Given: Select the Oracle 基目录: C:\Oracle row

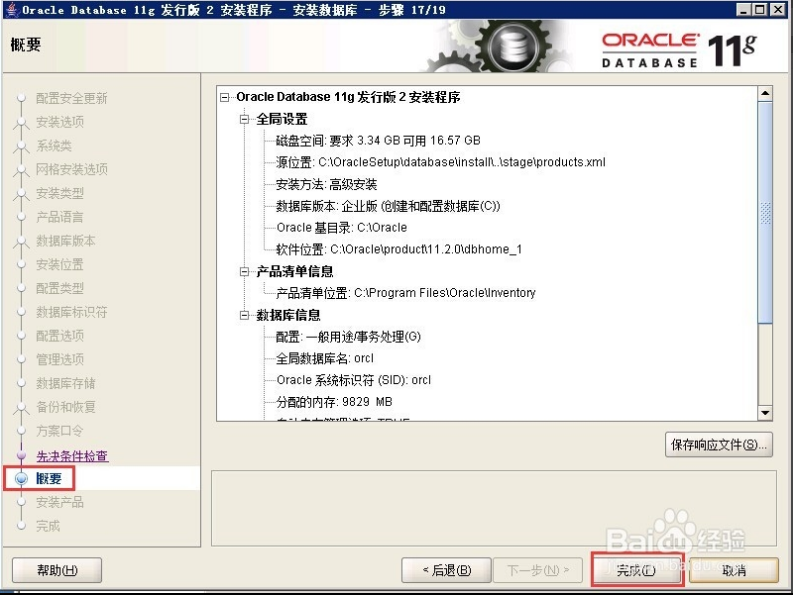Looking at the screenshot, I should coord(342,228).
